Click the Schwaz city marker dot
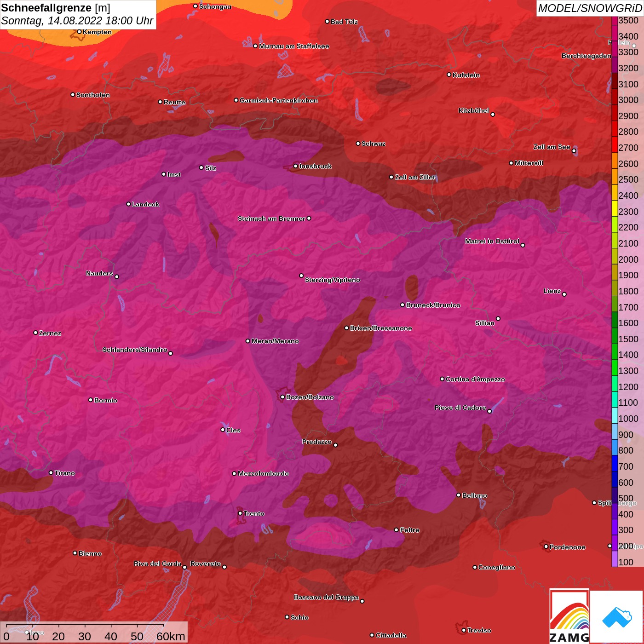Viewport: 644px width, 644px height. point(358,143)
